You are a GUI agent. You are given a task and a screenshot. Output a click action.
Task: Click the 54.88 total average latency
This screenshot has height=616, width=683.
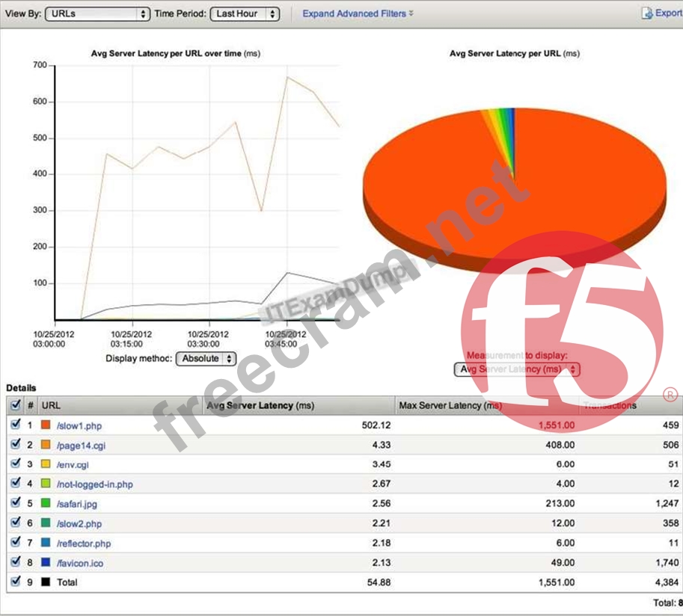379,582
